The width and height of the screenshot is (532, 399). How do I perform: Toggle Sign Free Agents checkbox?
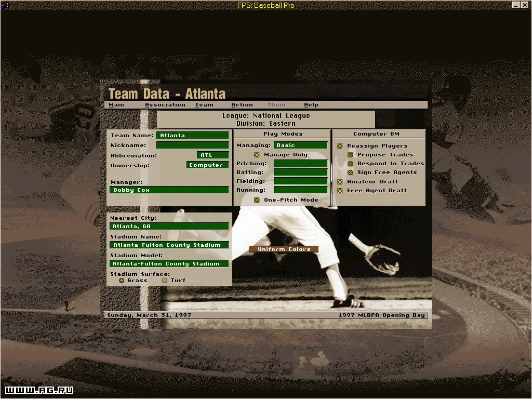click(350, 172)
